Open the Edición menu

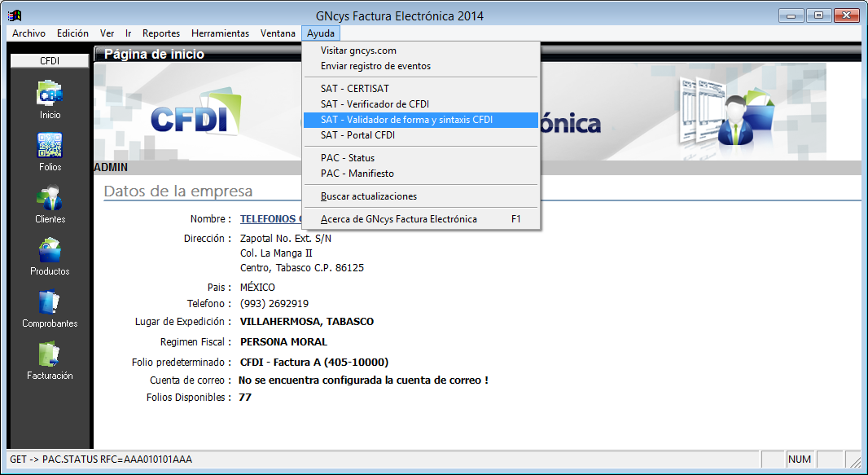pyautogui.click(x=72, y=33)
